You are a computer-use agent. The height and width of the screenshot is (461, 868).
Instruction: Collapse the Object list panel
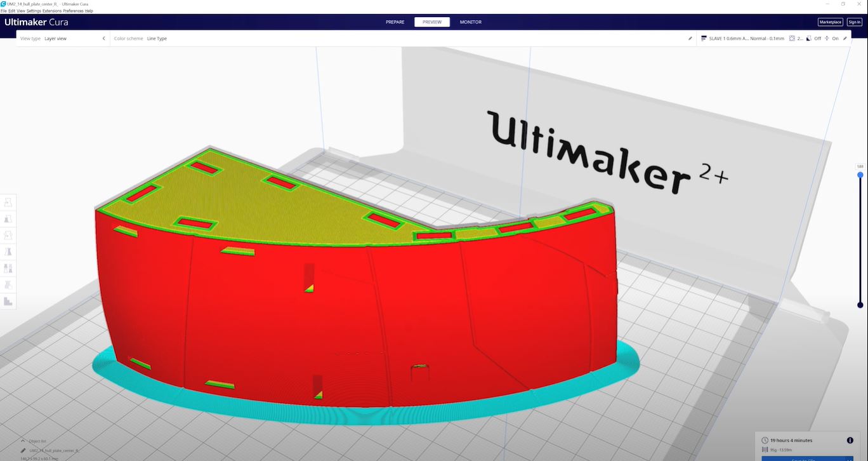(x=23, y=441)
